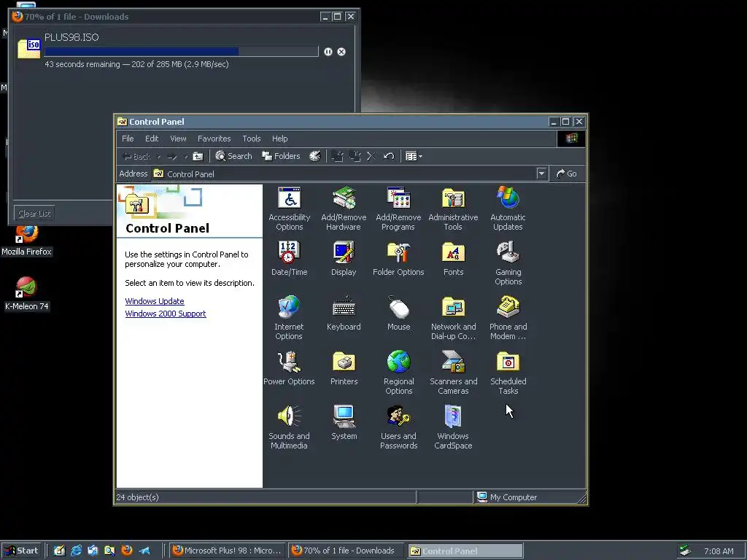Follow the Windows 2000 Support link

tap(166, 314)
